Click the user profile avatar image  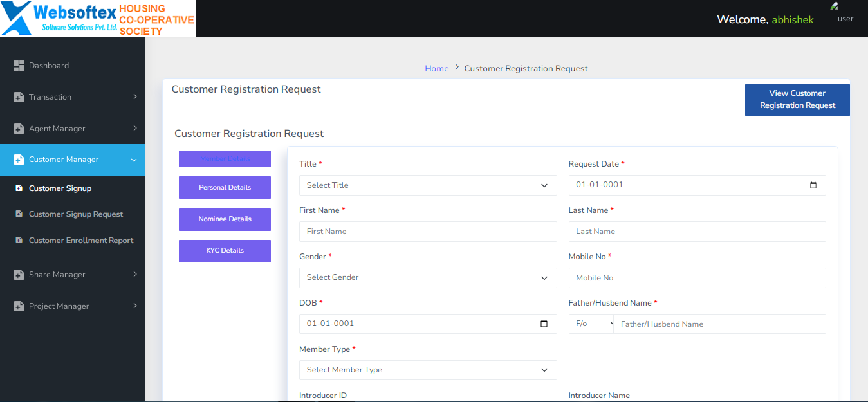tap(835, 6)
